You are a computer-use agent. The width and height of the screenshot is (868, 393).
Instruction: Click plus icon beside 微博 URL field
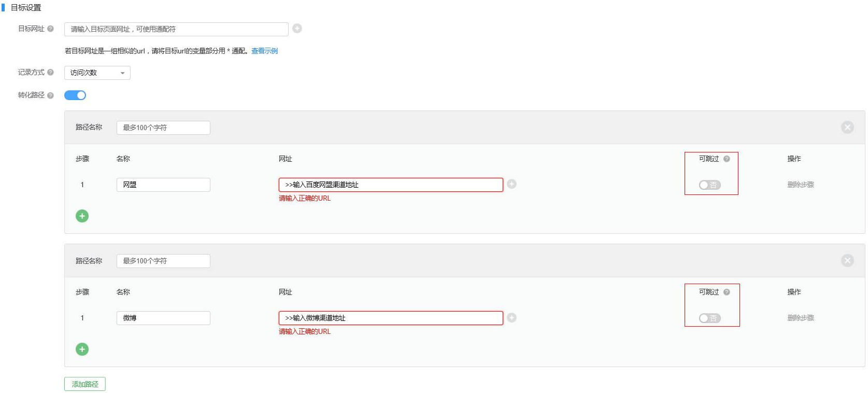(511, 318)
